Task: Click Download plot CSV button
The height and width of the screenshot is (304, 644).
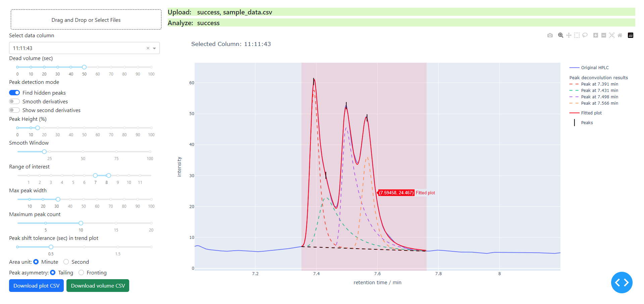Action: click(36, 285)
